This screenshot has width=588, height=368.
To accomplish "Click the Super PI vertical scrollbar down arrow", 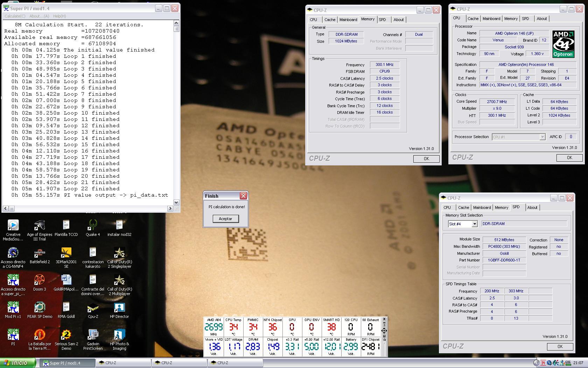I will (176, 202).
